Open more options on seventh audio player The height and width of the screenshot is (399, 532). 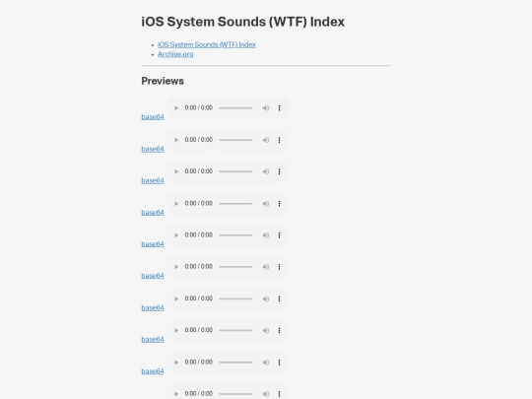pyautogui.click(x=279, y=299)
